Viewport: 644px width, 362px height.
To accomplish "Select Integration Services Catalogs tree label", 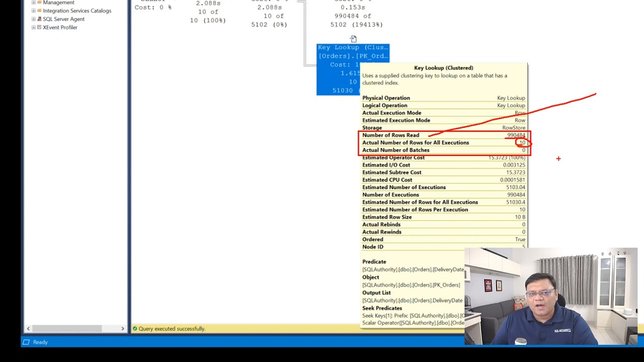I will [77, 11].
